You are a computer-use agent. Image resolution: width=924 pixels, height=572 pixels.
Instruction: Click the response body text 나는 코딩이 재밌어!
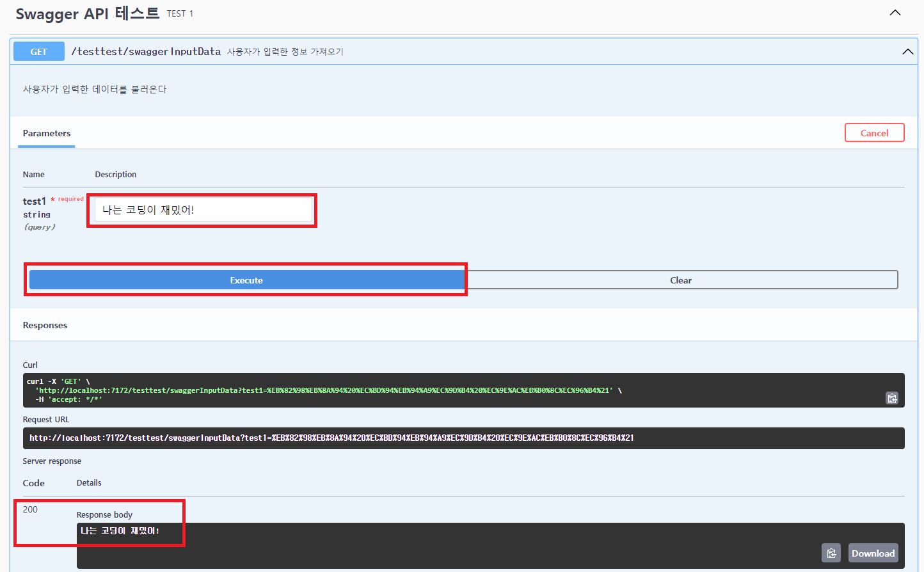tap(120, 531)
